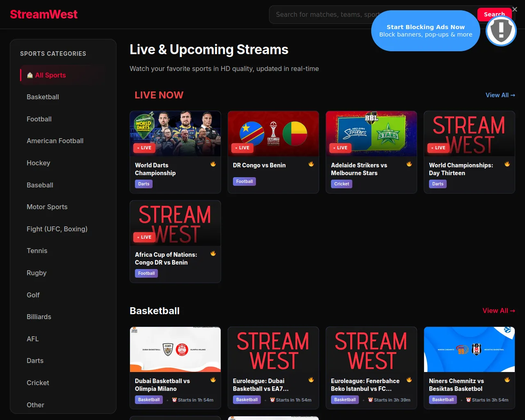
Task: Select the Cricket category in the sidebar
Action: tap(63, 383)
